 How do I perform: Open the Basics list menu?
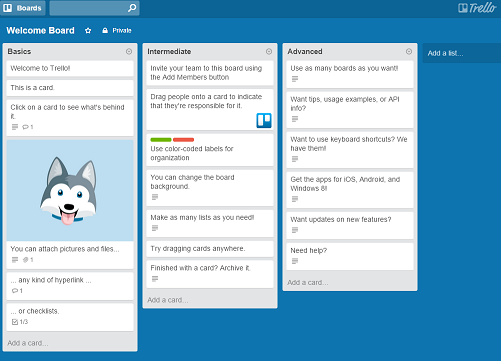[x=129, y=51]
